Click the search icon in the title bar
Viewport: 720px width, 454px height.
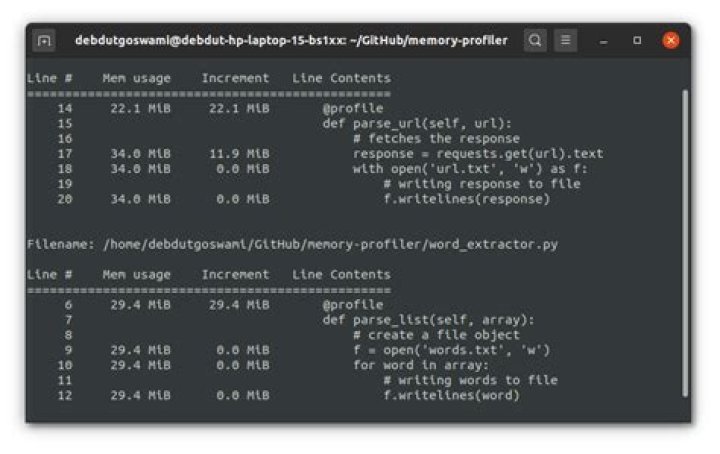(536, 41)
